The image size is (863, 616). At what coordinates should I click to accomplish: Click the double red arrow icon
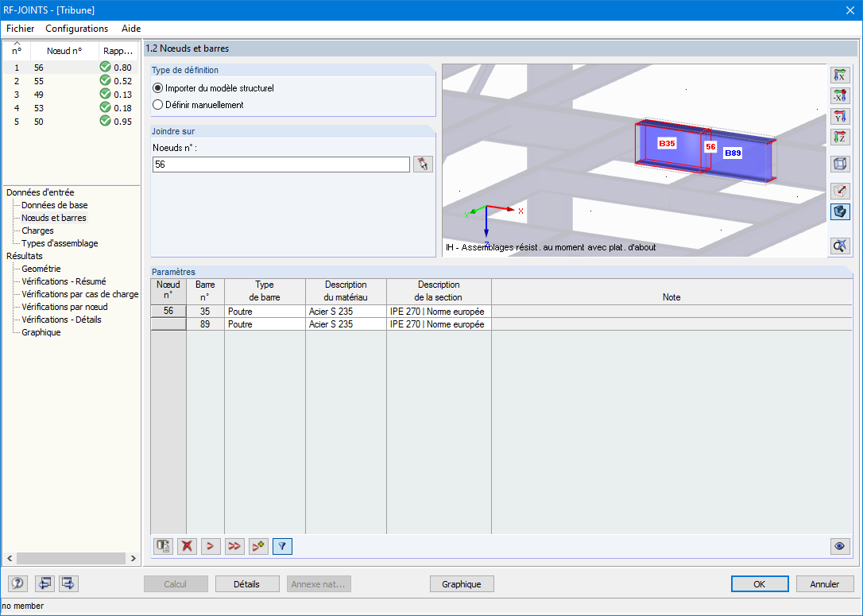coord(234,546)
